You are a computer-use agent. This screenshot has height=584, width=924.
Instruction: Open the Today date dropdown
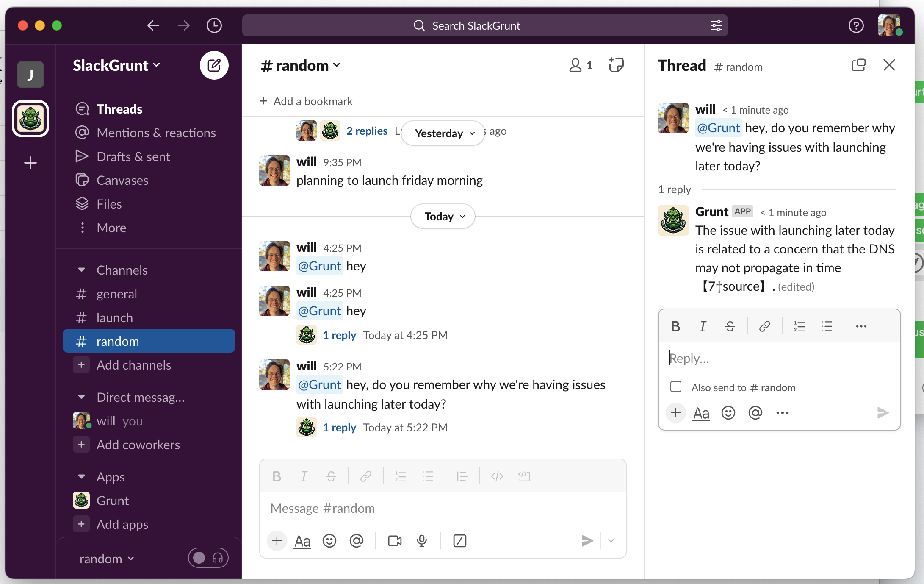[x=443, y=217]
